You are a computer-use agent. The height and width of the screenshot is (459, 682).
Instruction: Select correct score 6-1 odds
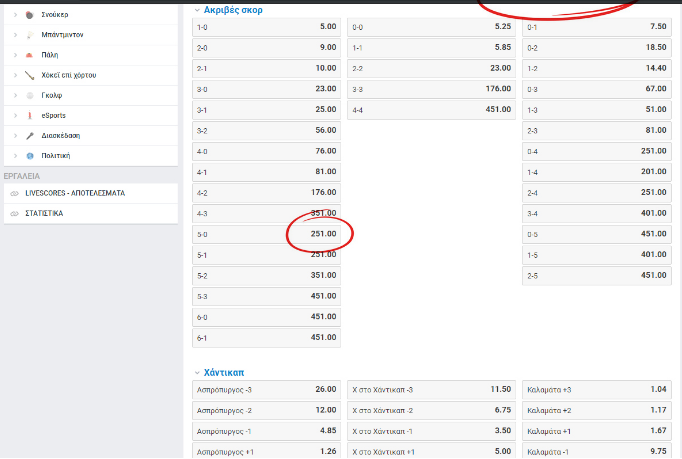coord(267,338)
